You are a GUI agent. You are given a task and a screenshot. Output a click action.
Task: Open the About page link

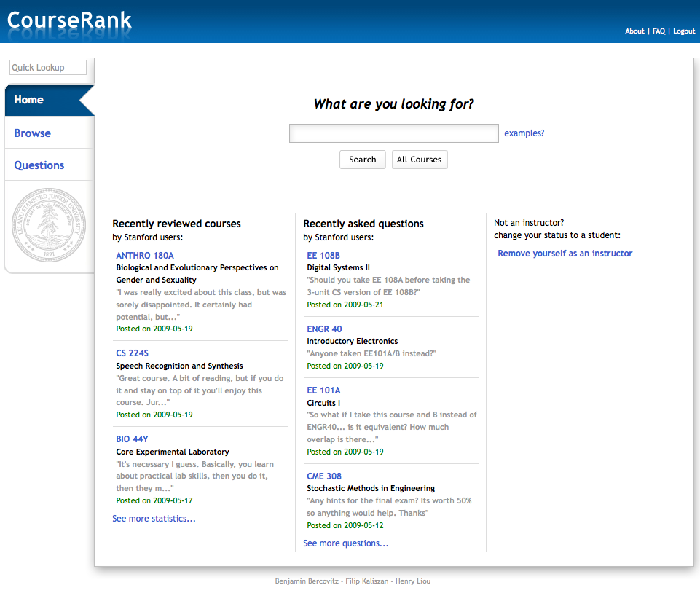point(634,31)
